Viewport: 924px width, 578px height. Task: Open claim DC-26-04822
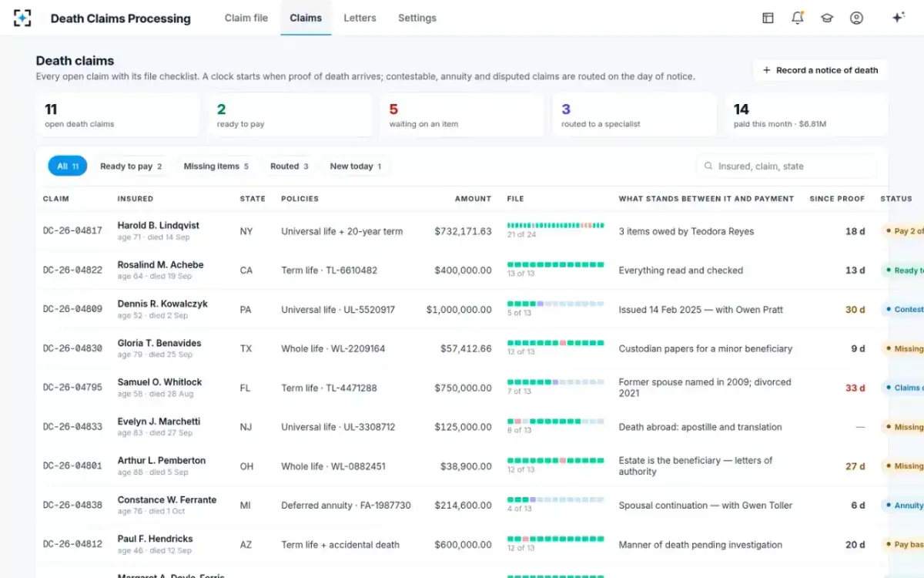tap(72, 271)
